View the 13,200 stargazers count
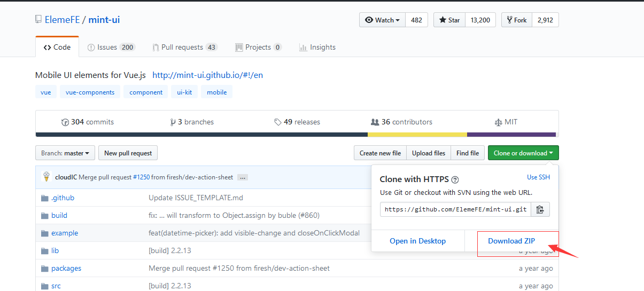Image resolution: width=644 pixels, height=291 pixels. coord(480,20)
